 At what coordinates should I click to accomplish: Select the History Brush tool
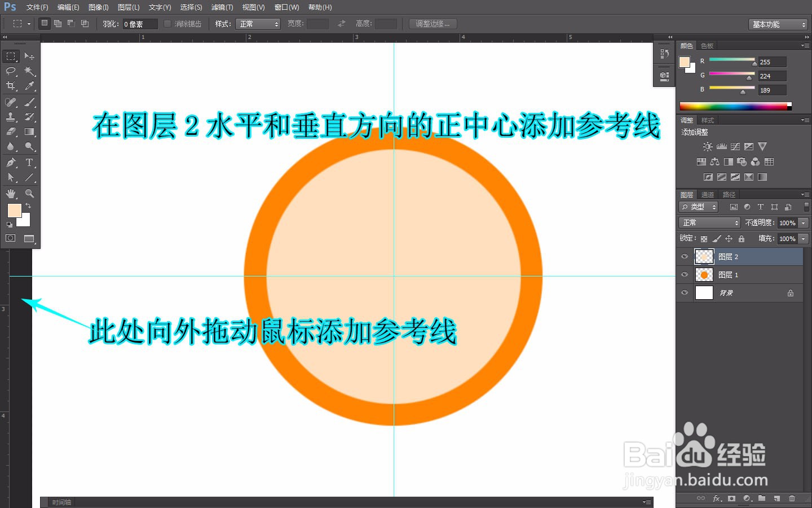(29, 117)
